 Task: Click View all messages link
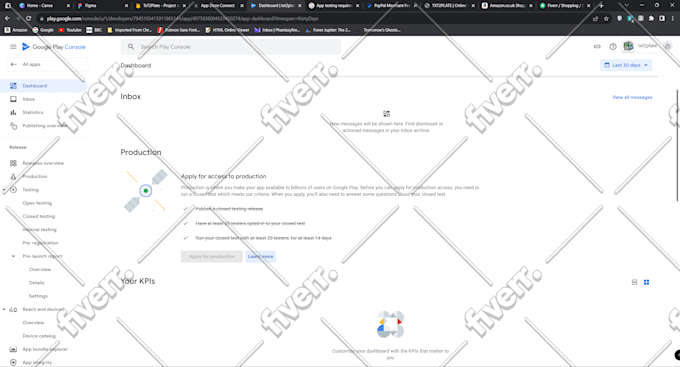click(632, 97)
